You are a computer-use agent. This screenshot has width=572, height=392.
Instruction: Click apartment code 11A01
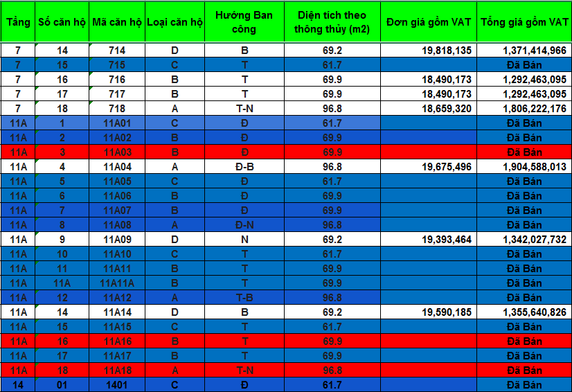[x=117, y=123]
